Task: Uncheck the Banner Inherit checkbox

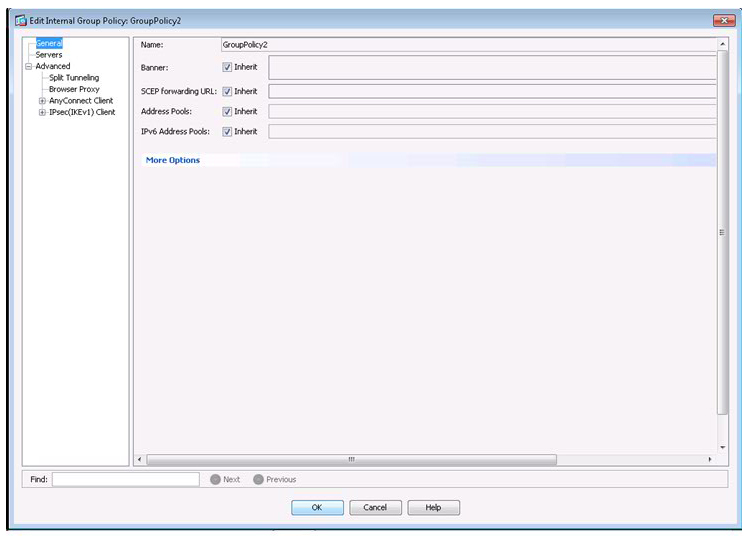Action: click(x=228, y=67)
